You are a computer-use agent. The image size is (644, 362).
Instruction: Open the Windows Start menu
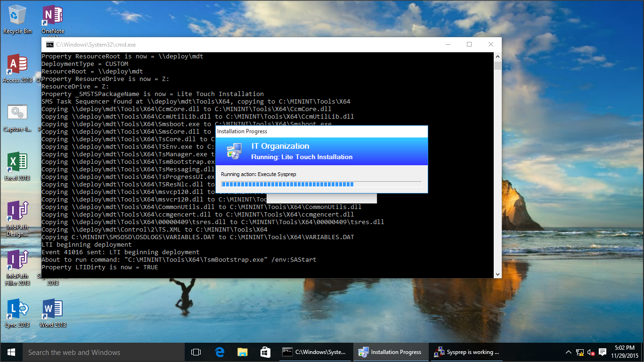11,352
